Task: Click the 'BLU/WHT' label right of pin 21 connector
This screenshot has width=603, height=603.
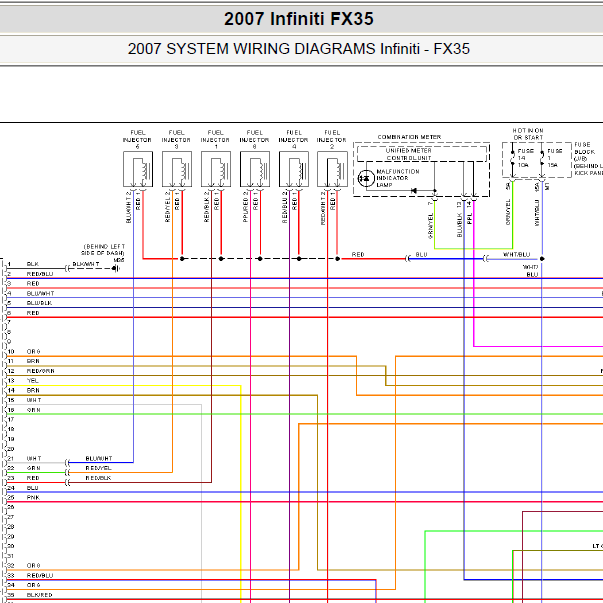Action: point(99,458)
